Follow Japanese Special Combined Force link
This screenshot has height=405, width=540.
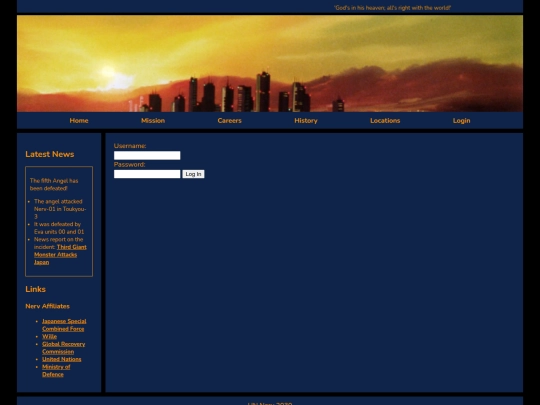[x=64, y=325]
